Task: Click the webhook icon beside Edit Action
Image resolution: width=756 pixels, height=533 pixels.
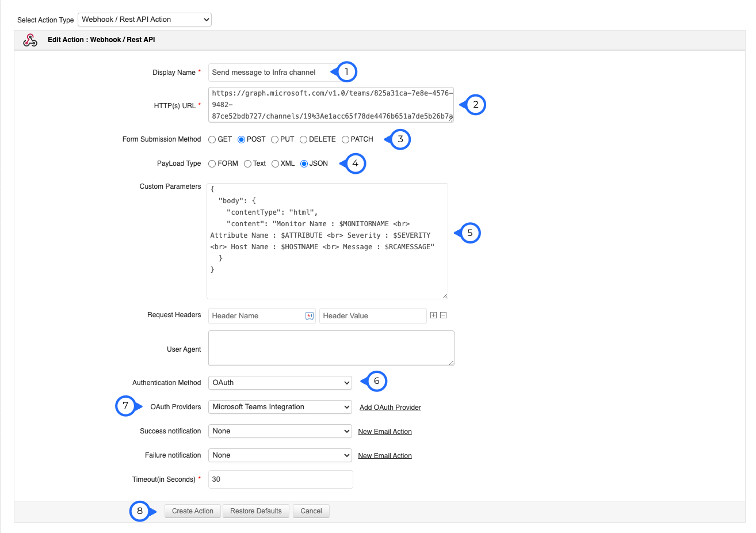Action: click(x=30, y=40)
